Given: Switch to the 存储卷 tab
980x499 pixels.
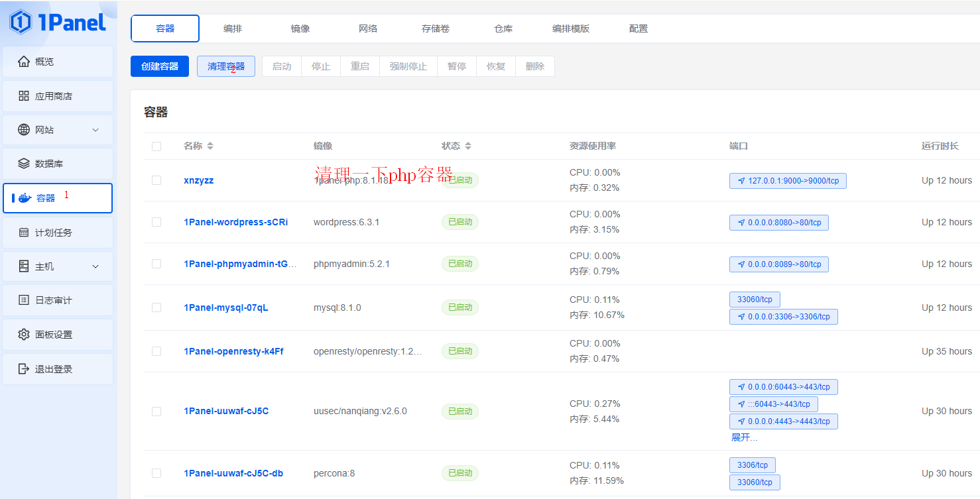Looking at the screenshot, I should 436,28.
